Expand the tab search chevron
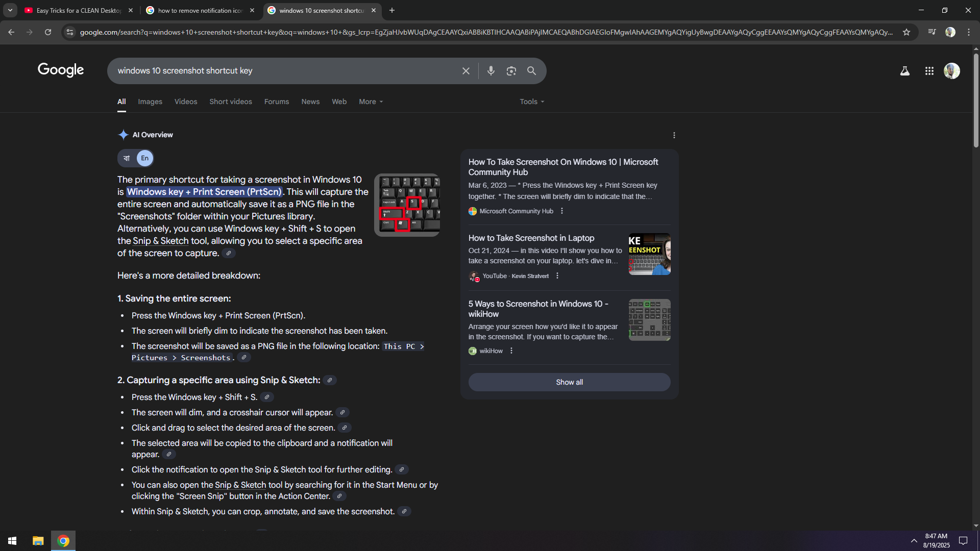The image size is (980, 551). (10, 10)
